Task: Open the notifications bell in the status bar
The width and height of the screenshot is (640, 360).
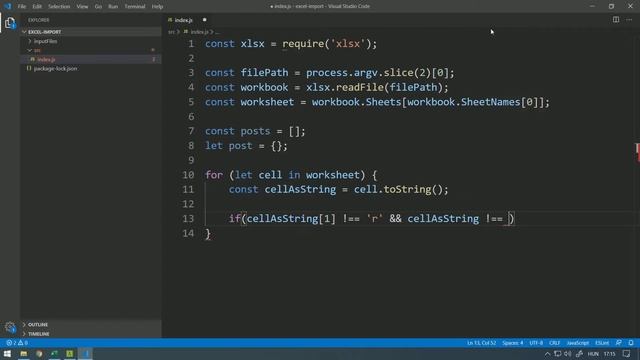Action: 631,343
